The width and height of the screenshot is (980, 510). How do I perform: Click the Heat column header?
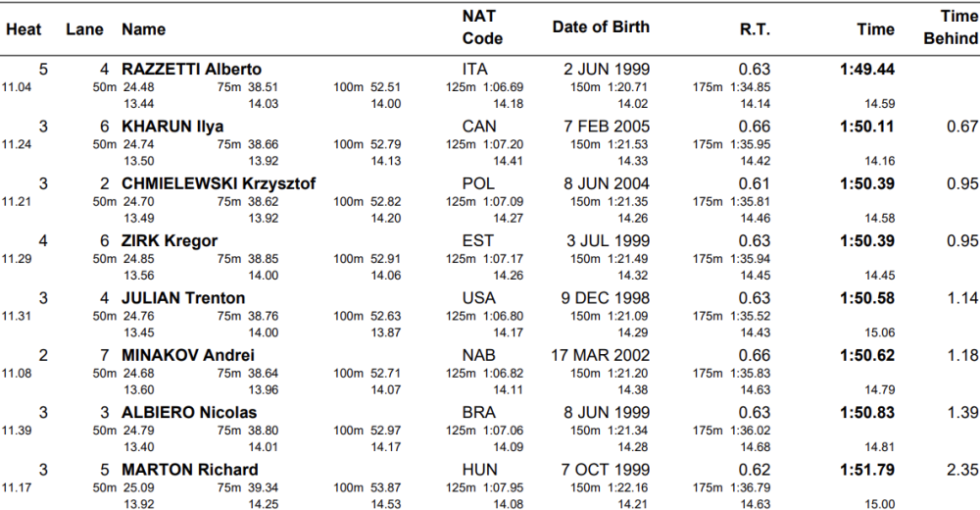[x=24, y=29]
